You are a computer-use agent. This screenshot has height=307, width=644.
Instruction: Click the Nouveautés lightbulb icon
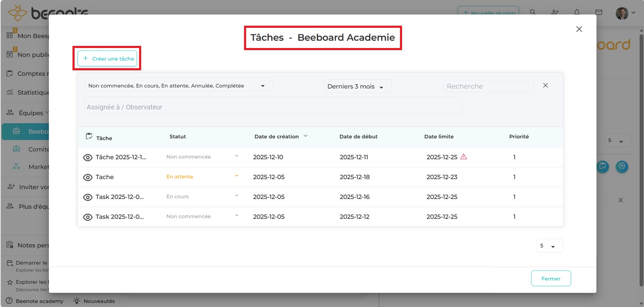pos(77,301)
